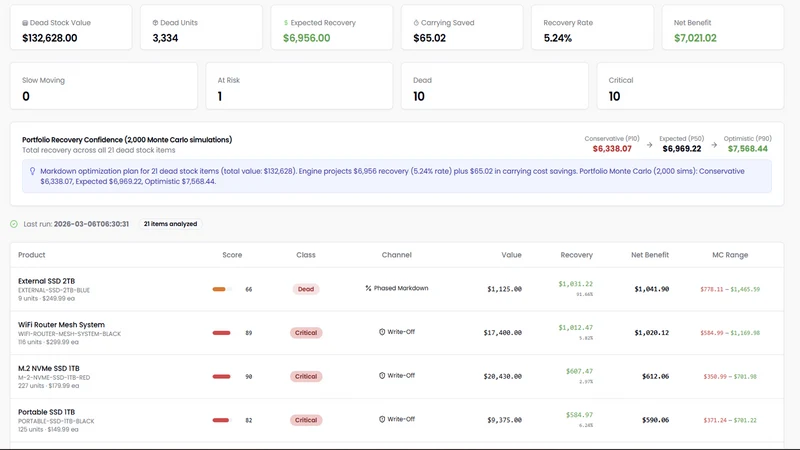Click Write-Off icon in WiFi Router row
This screenshot has height=450, width=800.
pyautogui.click(x=382, y=332)
